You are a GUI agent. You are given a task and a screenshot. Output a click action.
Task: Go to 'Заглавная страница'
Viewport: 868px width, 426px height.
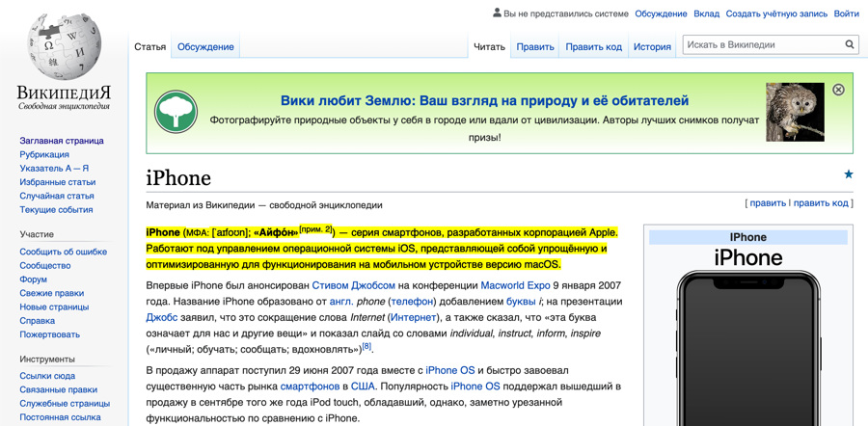click(62, 141)
